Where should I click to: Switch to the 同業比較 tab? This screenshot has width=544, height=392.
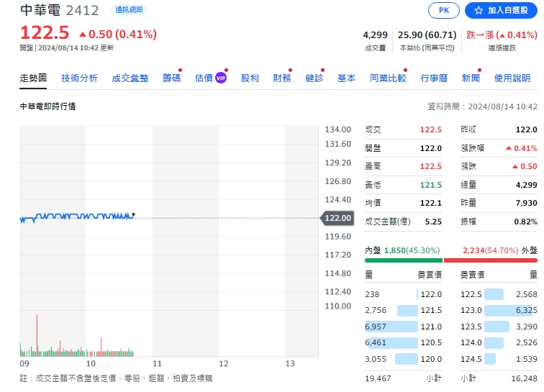click(388, 78)
